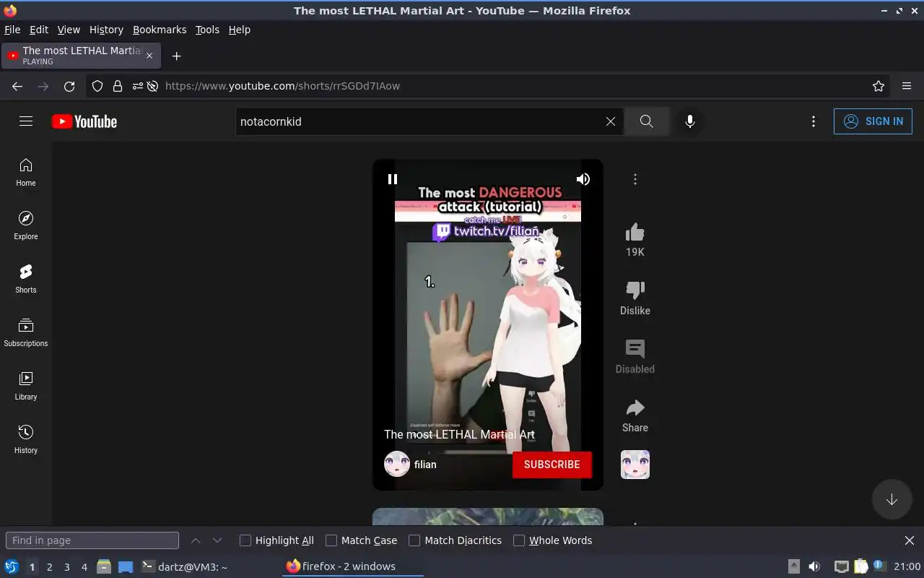
Task: Open the Firefox application hamburger menu
Action: click(907, 86)
